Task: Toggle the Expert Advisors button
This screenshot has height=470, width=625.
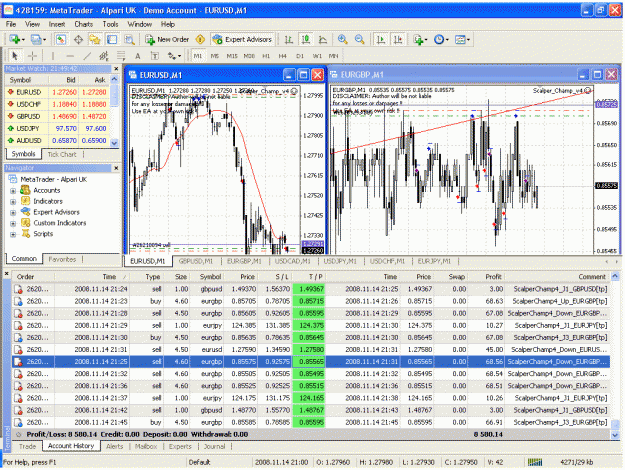Action: tap(243, 39)
